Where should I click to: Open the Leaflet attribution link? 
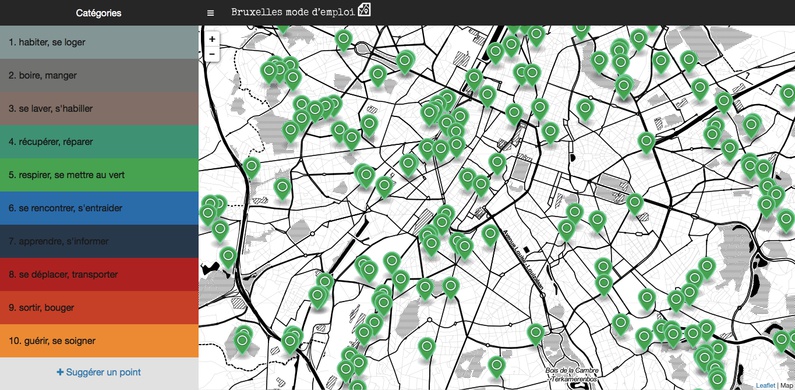point(765,386)
